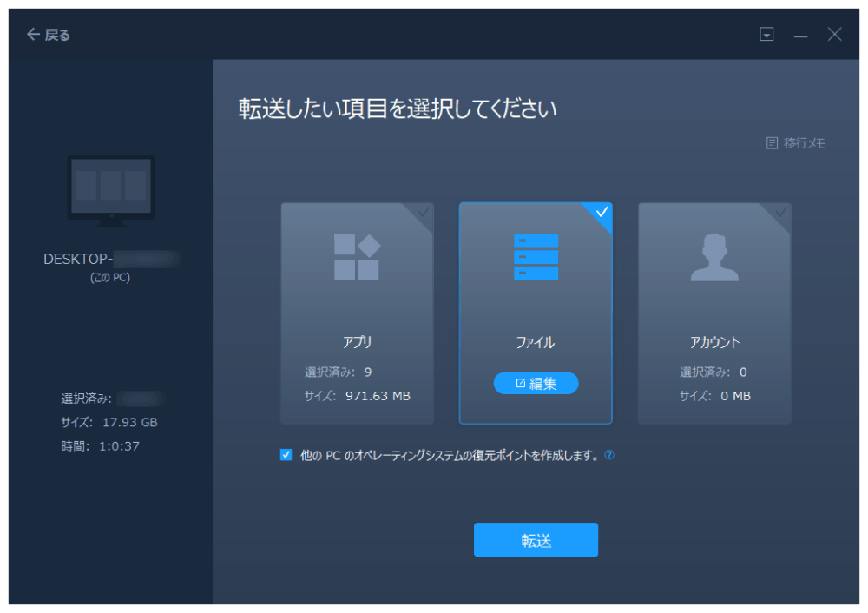The width and height of the screenshot is (868, 613).
Task: Click the DESKTOP monitor icon
Action: [110, 190]
